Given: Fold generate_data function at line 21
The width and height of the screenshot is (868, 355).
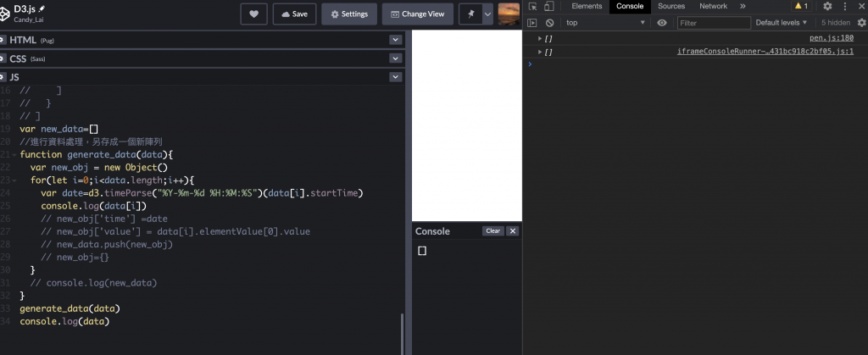Looking at the screenshot, I should [15, 155].
